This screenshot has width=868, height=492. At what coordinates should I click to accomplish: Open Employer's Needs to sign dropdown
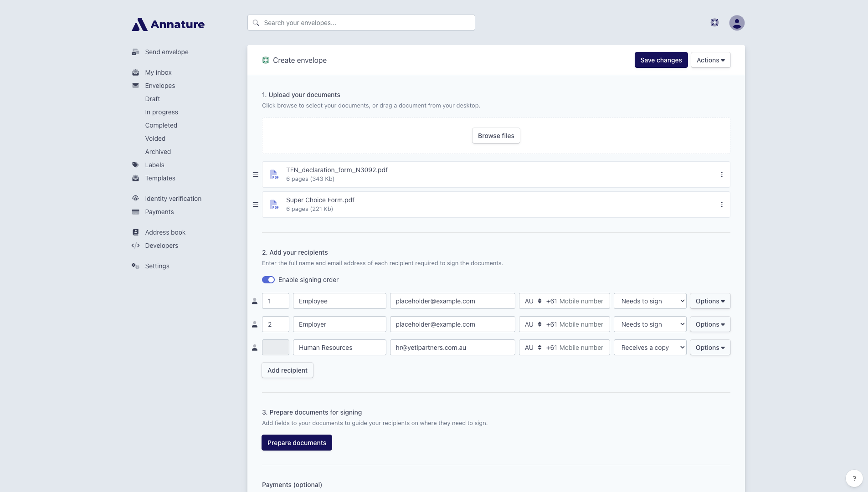coord(650,324)
